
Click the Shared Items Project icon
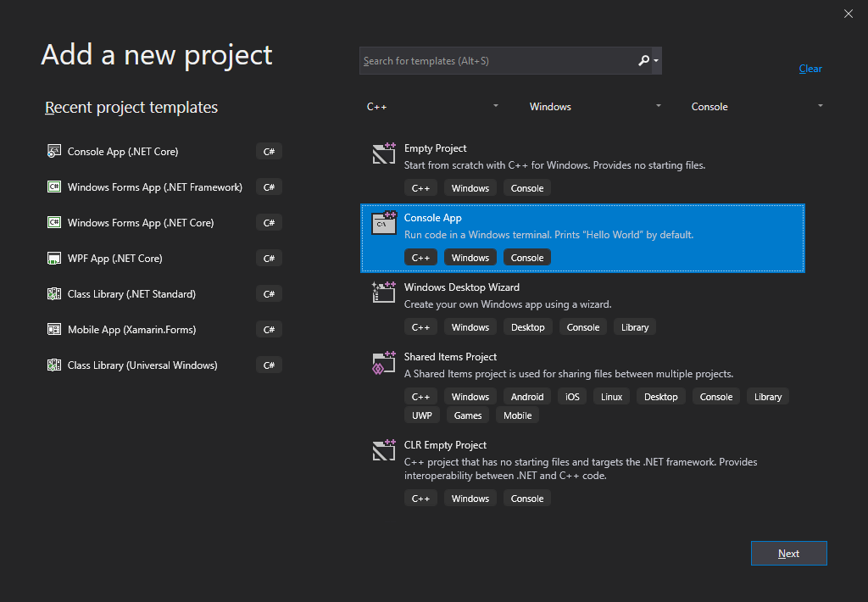[x=384, y=362]
